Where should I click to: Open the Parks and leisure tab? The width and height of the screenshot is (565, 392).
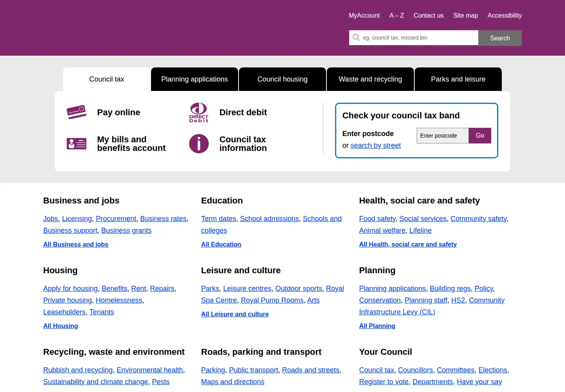point(458,79)
